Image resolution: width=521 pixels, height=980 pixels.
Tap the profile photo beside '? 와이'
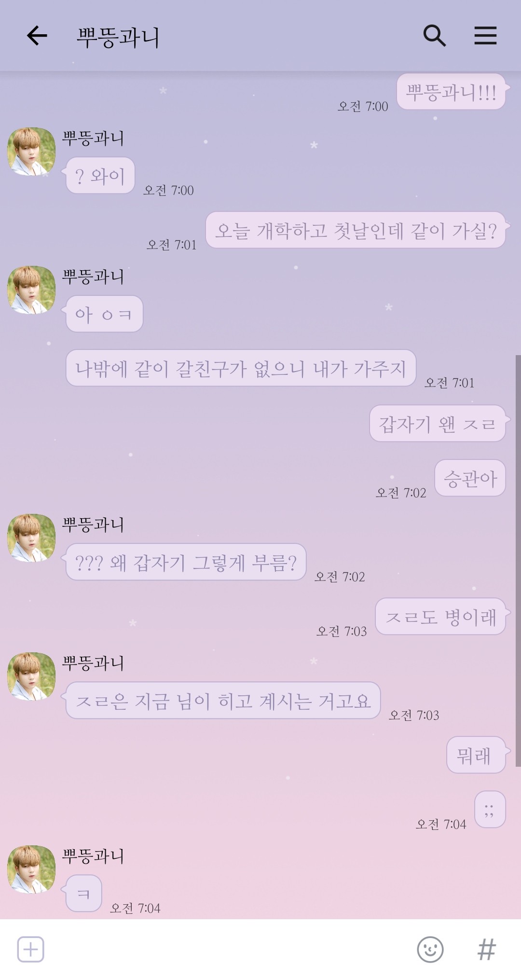(x=31, y=152)
